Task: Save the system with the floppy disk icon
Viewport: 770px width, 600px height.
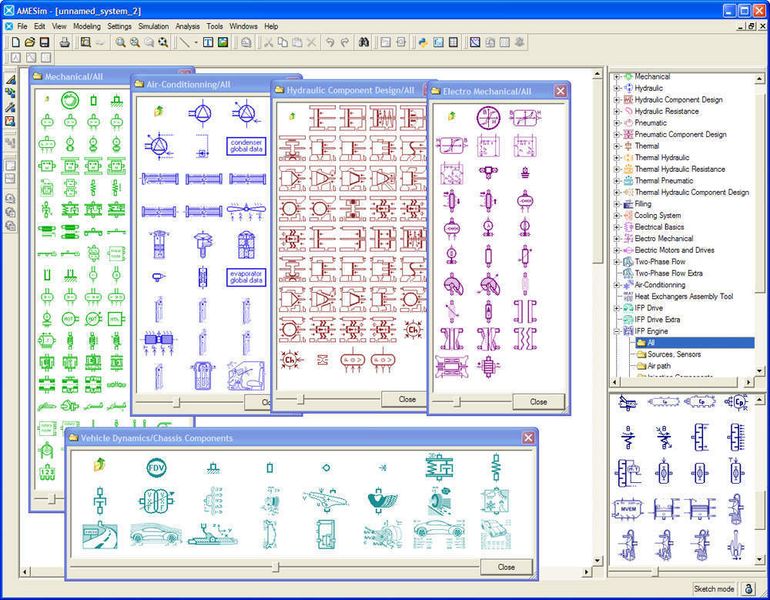Action: pyautogui.click(x=44, y=42)
